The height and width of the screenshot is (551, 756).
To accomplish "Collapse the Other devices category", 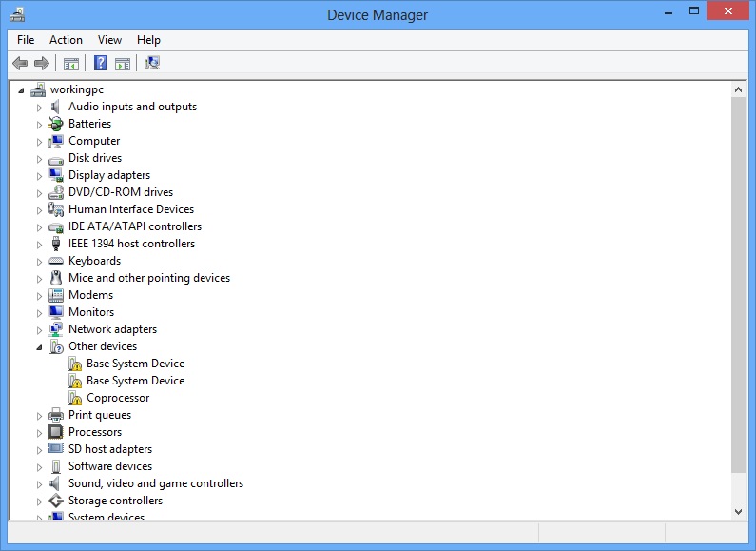I will click(40, 347).
